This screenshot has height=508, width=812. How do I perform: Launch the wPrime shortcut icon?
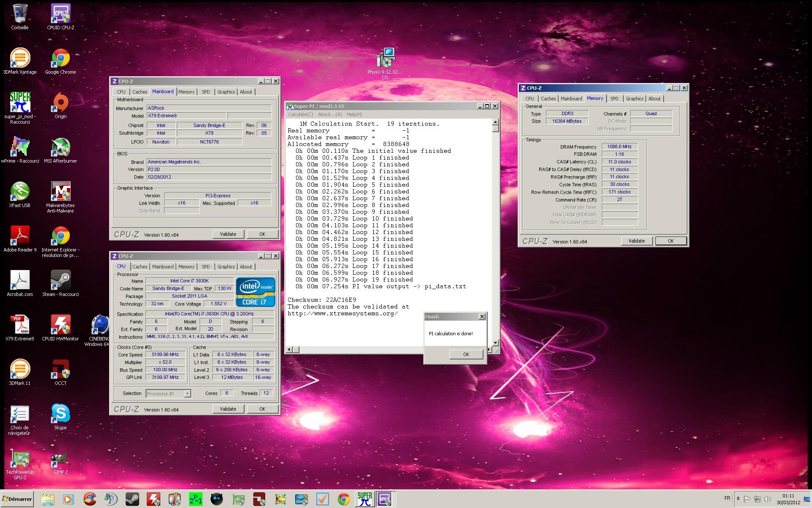[x=20, y=150]
